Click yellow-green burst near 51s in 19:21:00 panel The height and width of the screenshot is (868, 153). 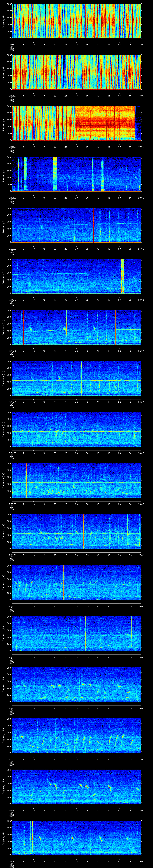pos(122,276)
